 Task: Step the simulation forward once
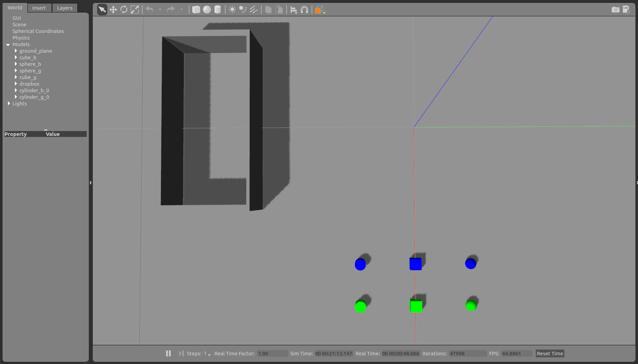[181, 353]
